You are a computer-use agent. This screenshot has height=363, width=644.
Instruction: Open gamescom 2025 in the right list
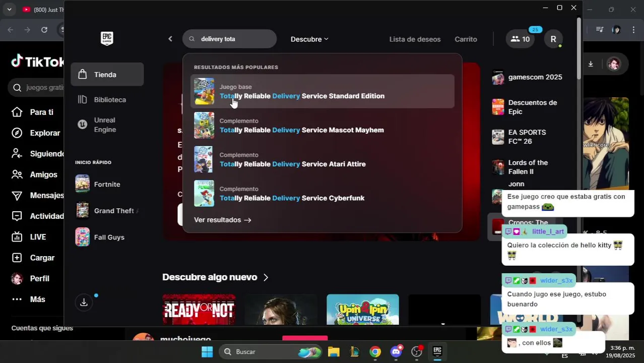pos(528,77)
